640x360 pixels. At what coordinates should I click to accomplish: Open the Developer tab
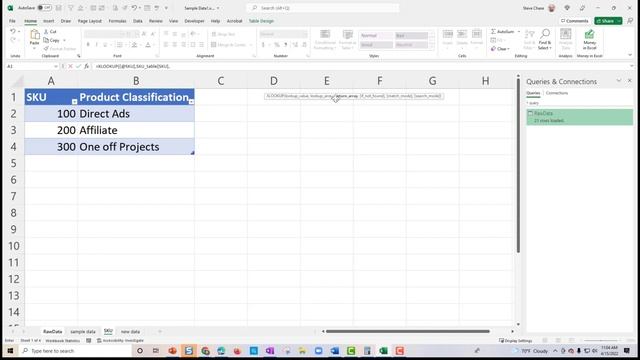click(x=194, y=21)
